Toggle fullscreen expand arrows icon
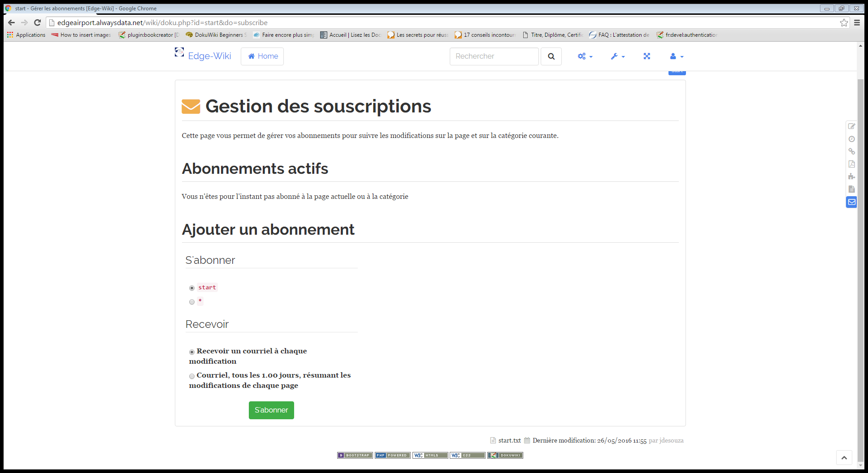The image size is (868, 473). tap(647, 56)
